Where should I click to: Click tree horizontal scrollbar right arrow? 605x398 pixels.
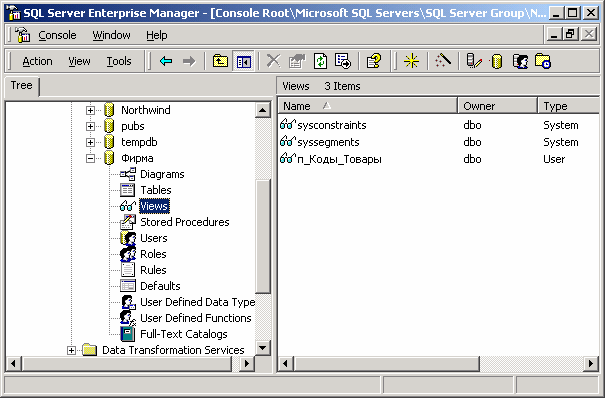(247, 363)
